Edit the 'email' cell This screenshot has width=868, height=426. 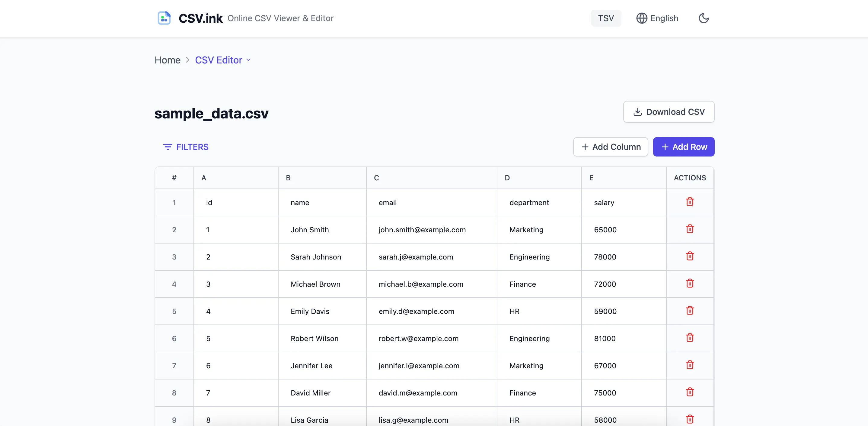(432, 203)
